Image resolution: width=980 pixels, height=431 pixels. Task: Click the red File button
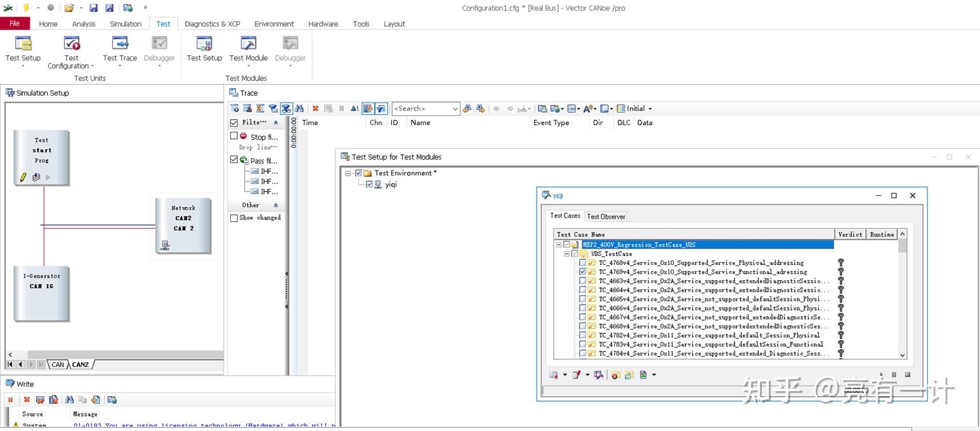click(15, 23)
